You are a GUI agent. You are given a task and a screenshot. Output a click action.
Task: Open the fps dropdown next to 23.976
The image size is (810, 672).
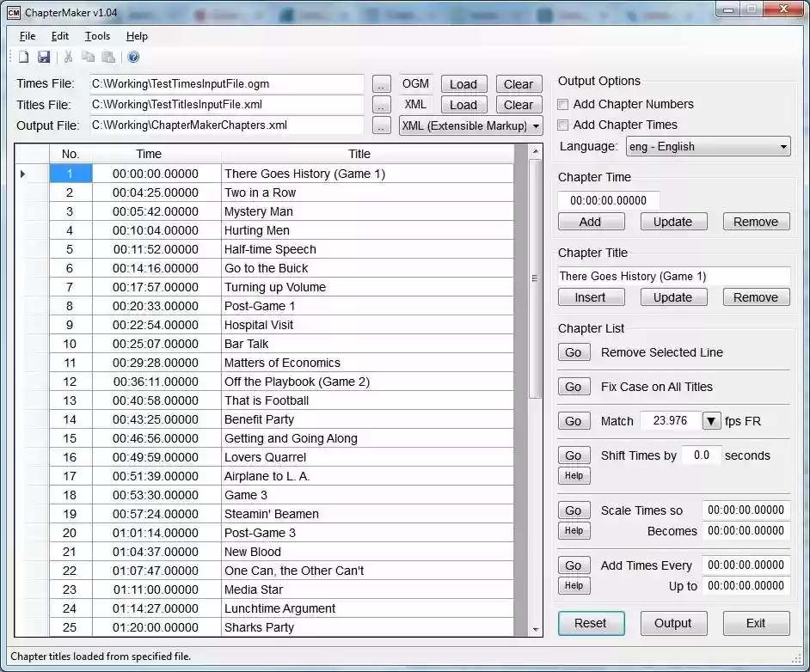(x=711, y=420)
